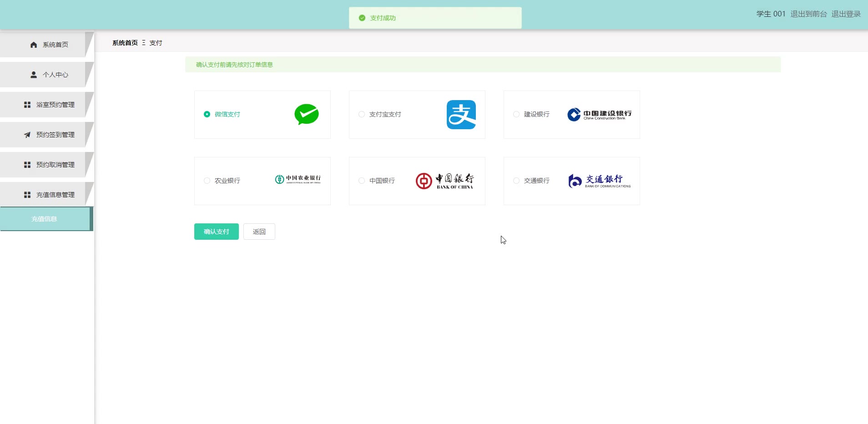Pick the 交通银行 radio option

pyautogui.click(x=516, y=181)
